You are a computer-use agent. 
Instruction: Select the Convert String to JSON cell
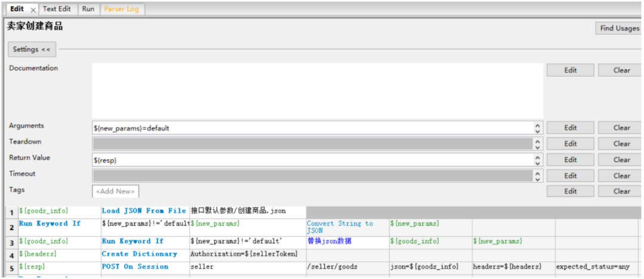pos(348,227)
